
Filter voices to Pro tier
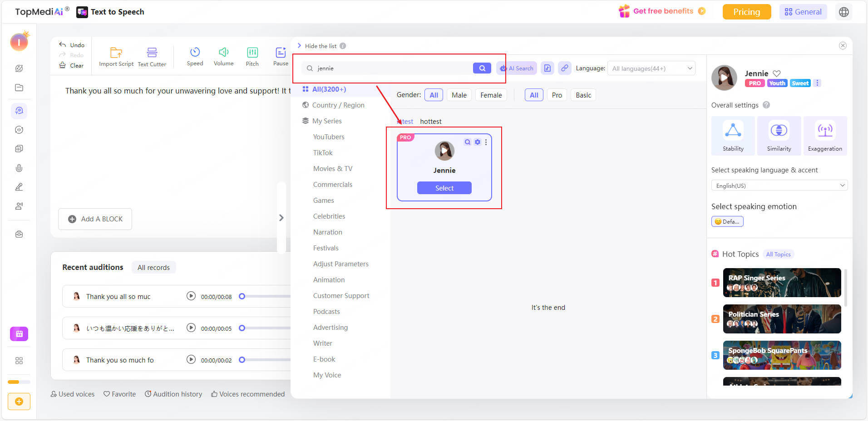557,95
